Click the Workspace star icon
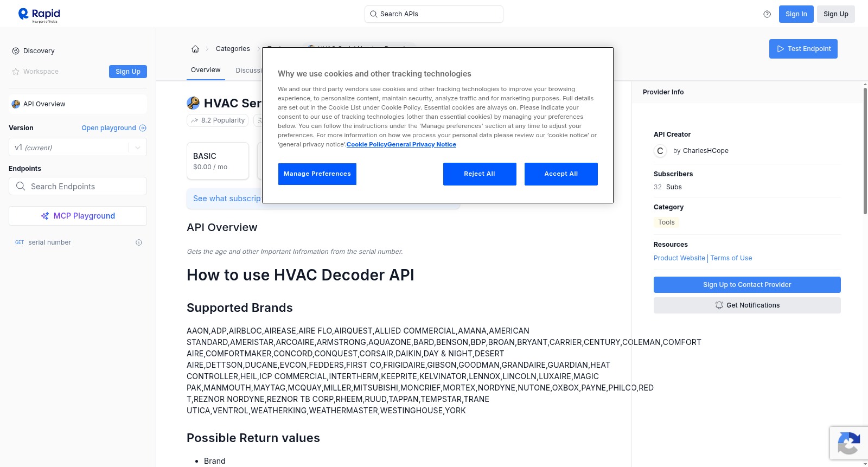Viewport: 868px width, 467px height. pos(16,72)
